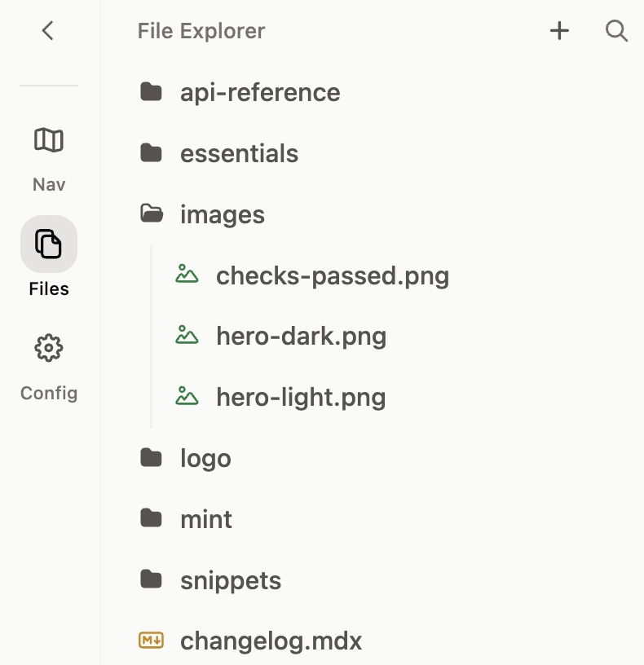This screenshot has height=665, width=644.
Task: Select hero-light.png file
Action: click(x=300, y=397)
